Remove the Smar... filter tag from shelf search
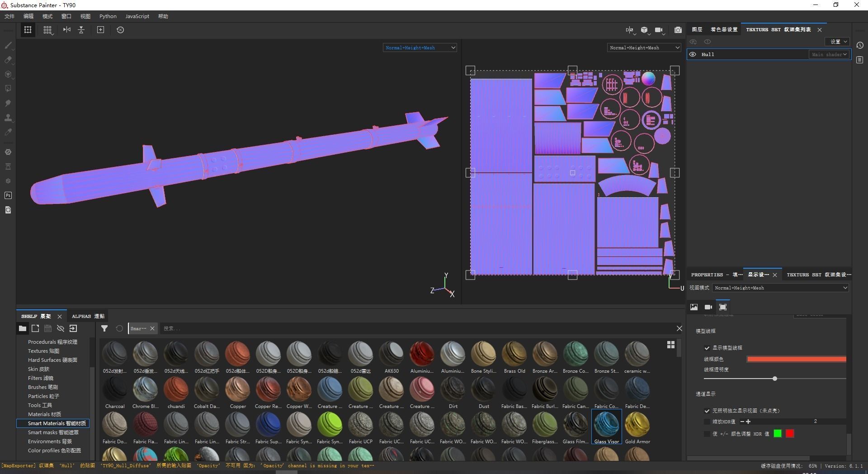 click(x=152, y=328)
